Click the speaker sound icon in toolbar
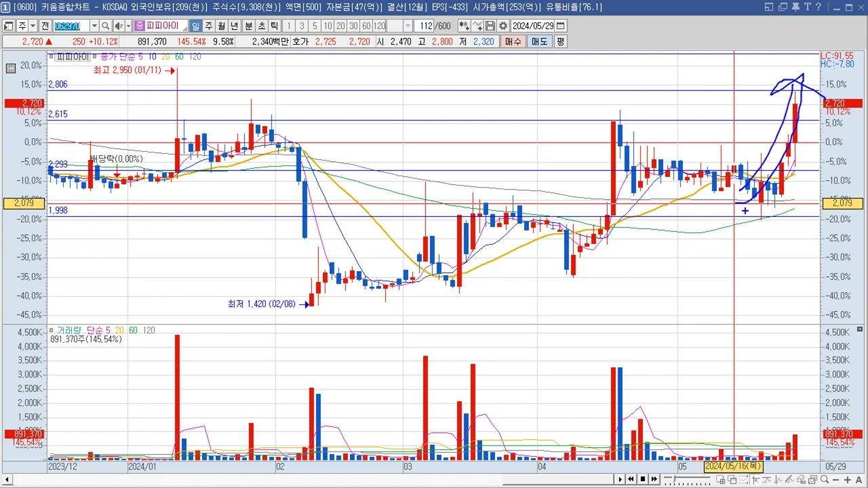868x488 pixels. [119, 26]
